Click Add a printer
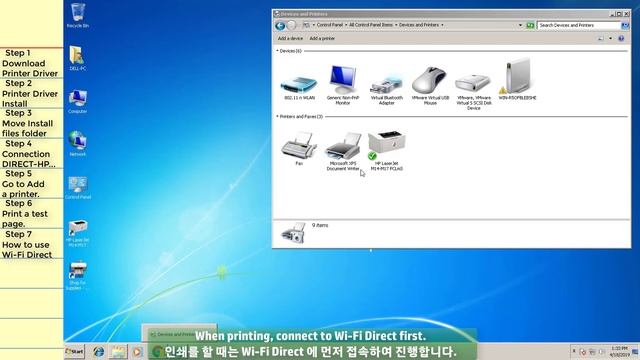Viewport: 640px width, 360px height. 322,38
